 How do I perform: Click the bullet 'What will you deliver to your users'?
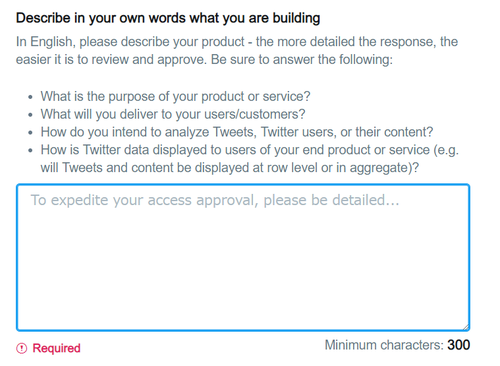pyautogui.click(x=173, y=114)
